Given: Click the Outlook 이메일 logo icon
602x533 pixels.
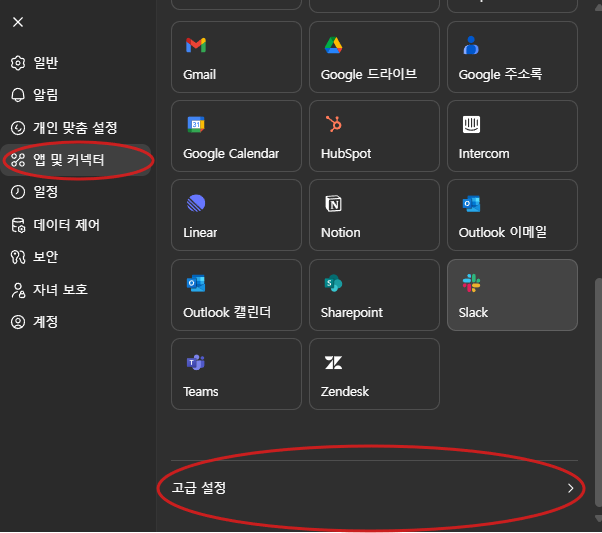Looking at the screenshot, I should click(x=471, y=204).
